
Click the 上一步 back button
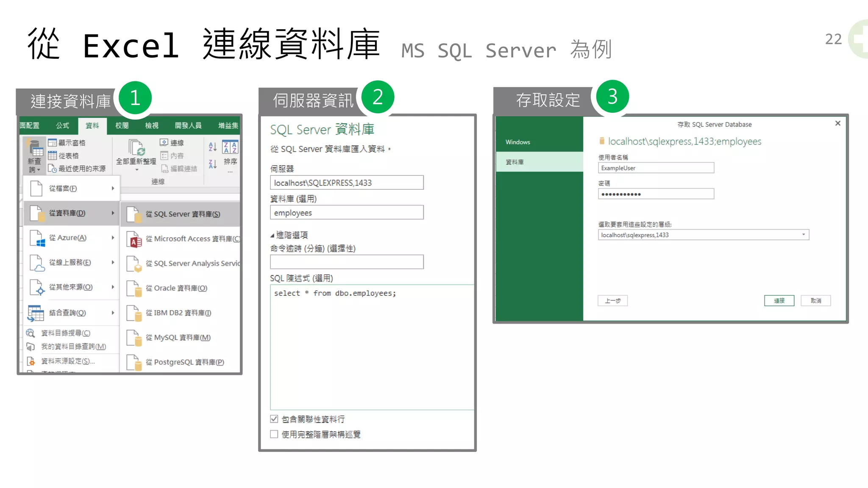click(612, 301)
